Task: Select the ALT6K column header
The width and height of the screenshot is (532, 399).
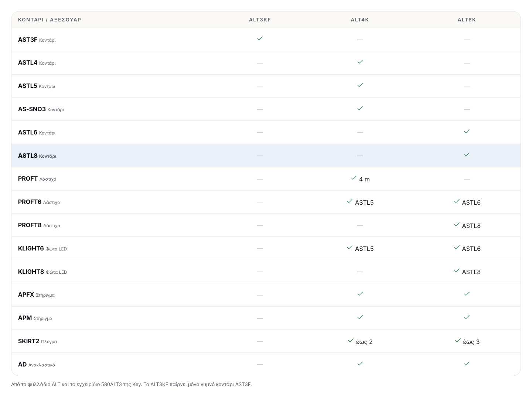Action: click(467, 20)
